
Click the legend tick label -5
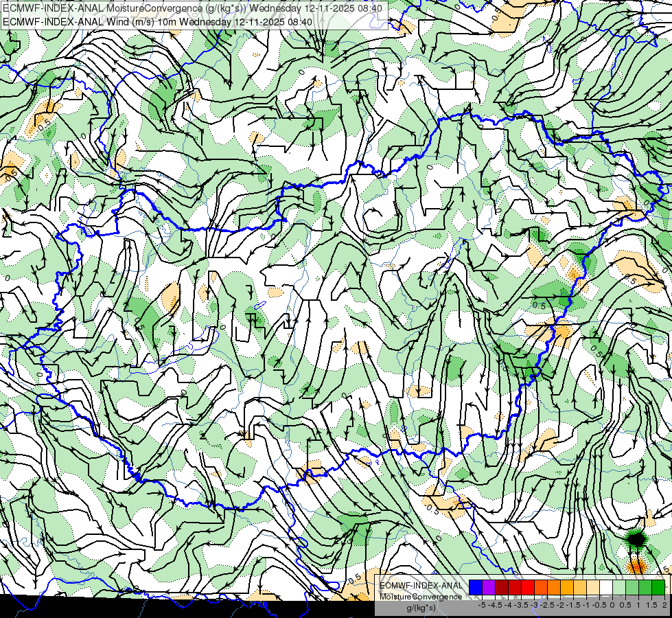482,605
